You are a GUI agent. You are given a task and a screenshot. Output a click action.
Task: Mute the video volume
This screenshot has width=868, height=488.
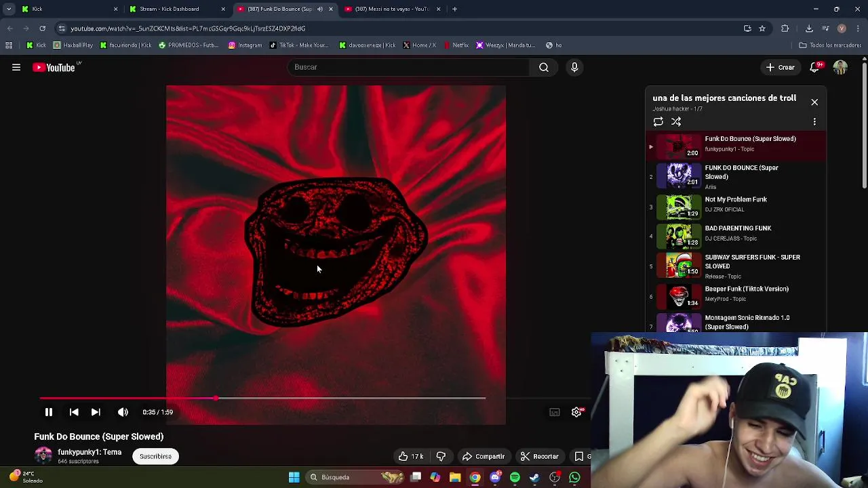coord(123,412)
